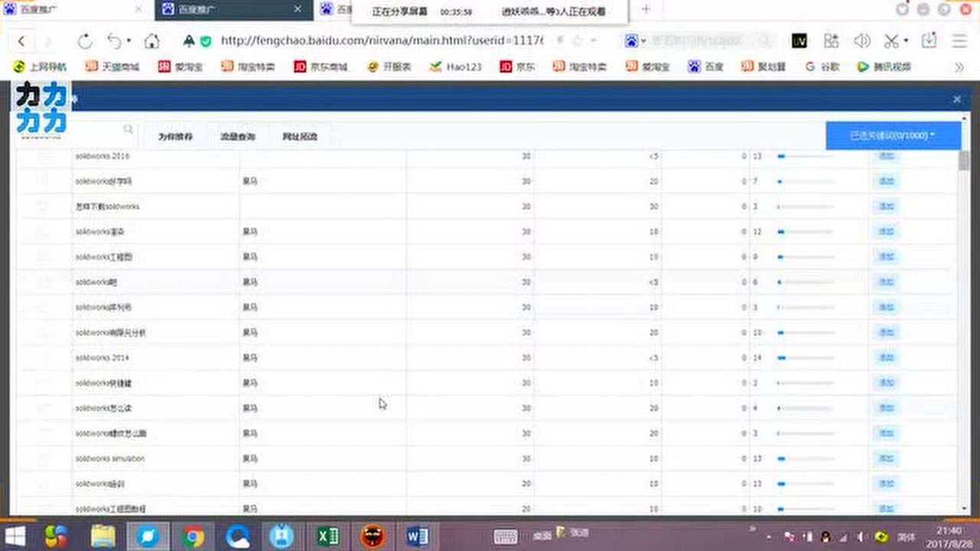Viewport: 980px width, 551px height.
Task: Open the 京东商城 bookmark
Action: click(321, 67)
